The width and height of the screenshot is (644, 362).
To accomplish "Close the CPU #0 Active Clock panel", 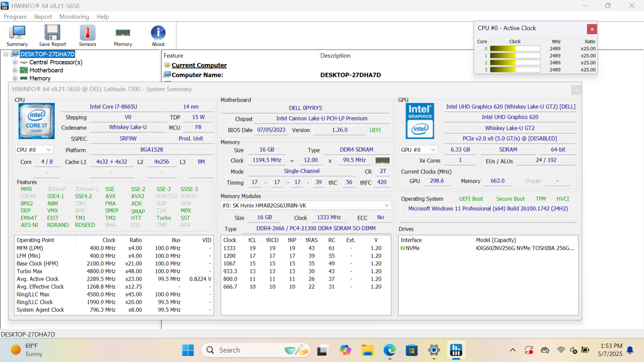I will click(592, 29).
